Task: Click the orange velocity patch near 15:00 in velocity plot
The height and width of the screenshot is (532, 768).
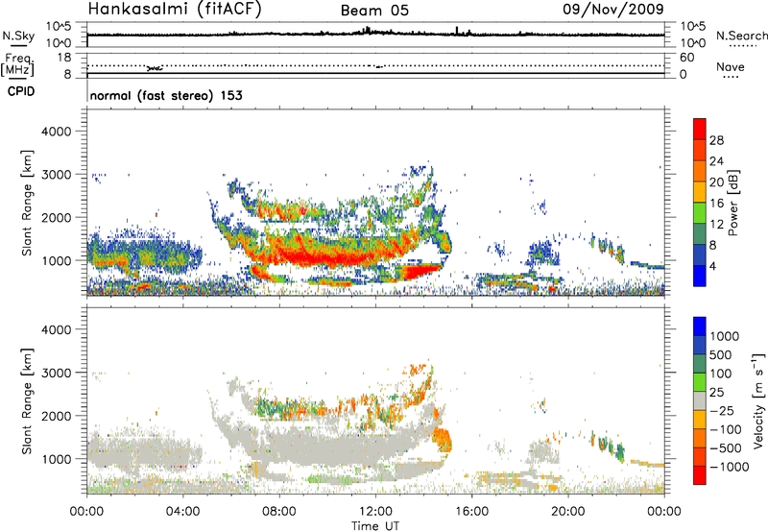Action: pos(444,439)
